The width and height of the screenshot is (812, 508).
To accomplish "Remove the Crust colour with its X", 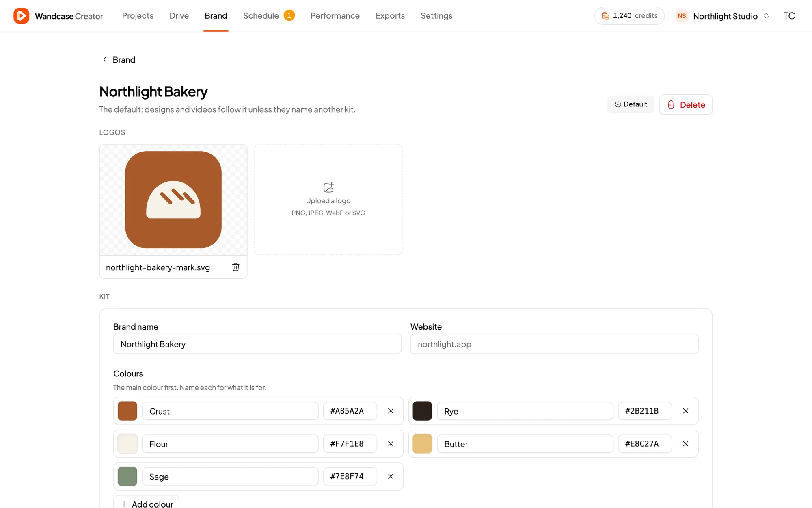I will click(x=391, y=411).
